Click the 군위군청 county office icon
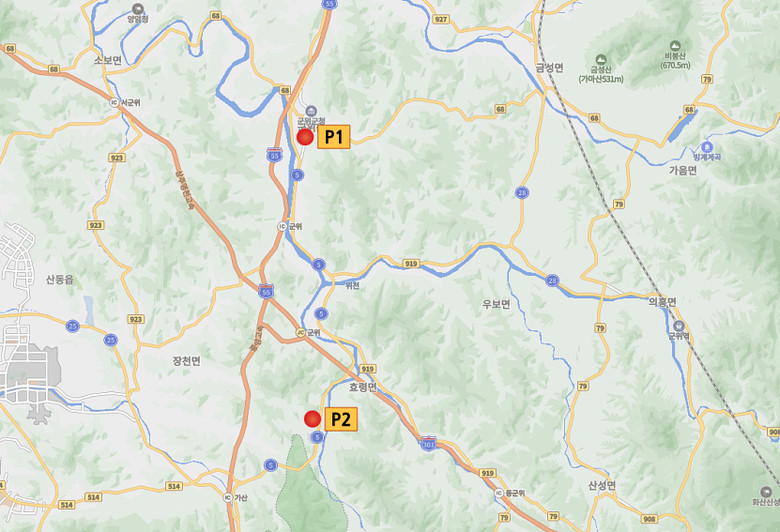780x532 pixels. [311, 111]
